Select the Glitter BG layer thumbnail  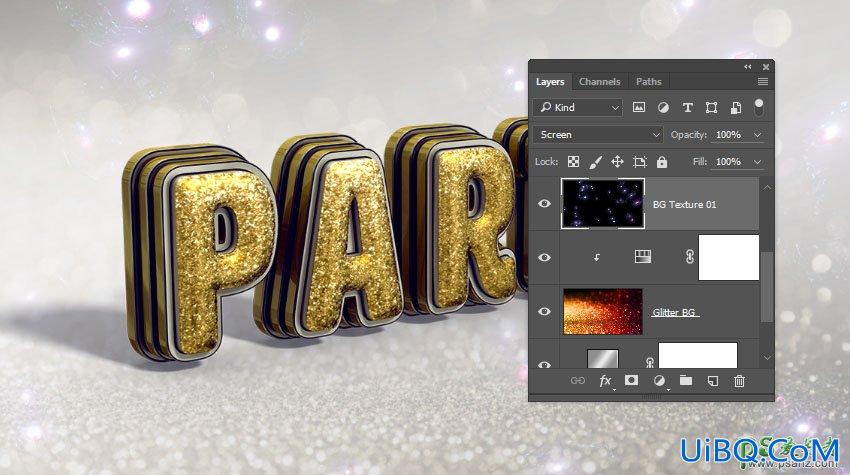click(x=603, y=311)
